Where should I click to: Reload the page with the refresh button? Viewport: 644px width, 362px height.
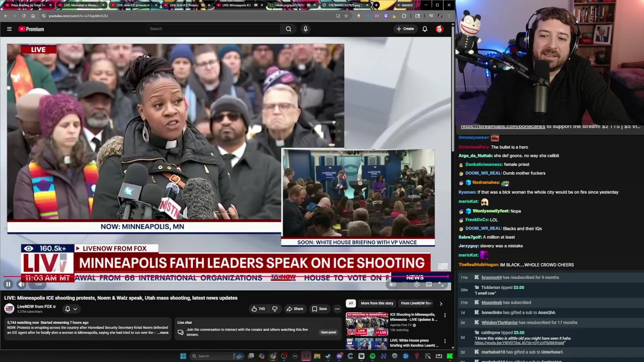(x=24, y=16)
